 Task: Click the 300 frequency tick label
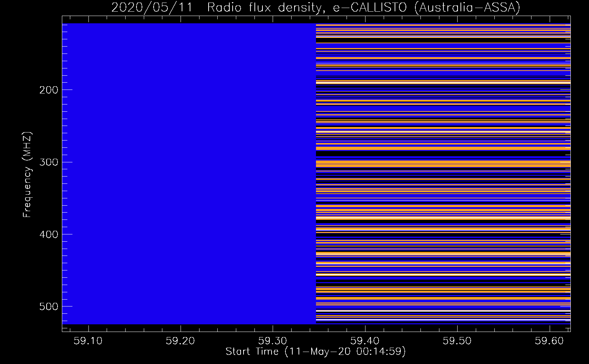(x=49, y=162)
